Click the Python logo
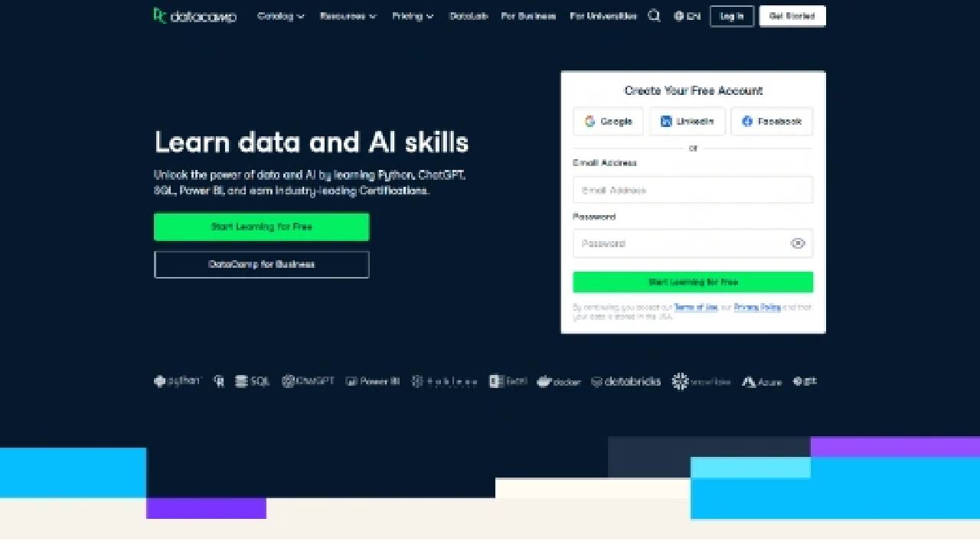 coord(177,380)
